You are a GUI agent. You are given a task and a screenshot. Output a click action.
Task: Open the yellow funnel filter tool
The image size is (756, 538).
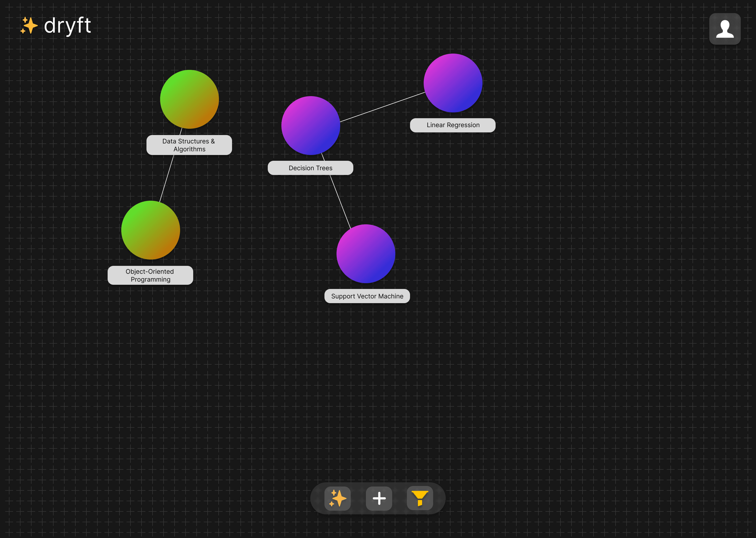(420, 498)
